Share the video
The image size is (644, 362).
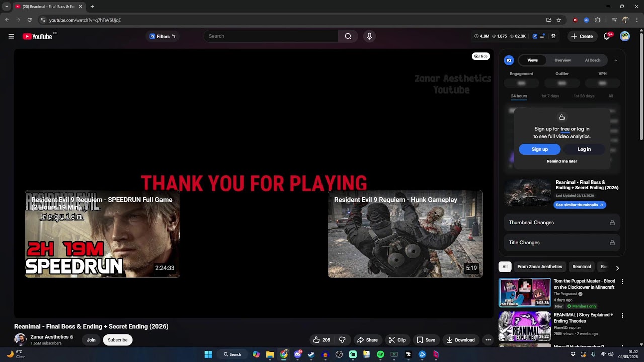click(x=367, y=340)
